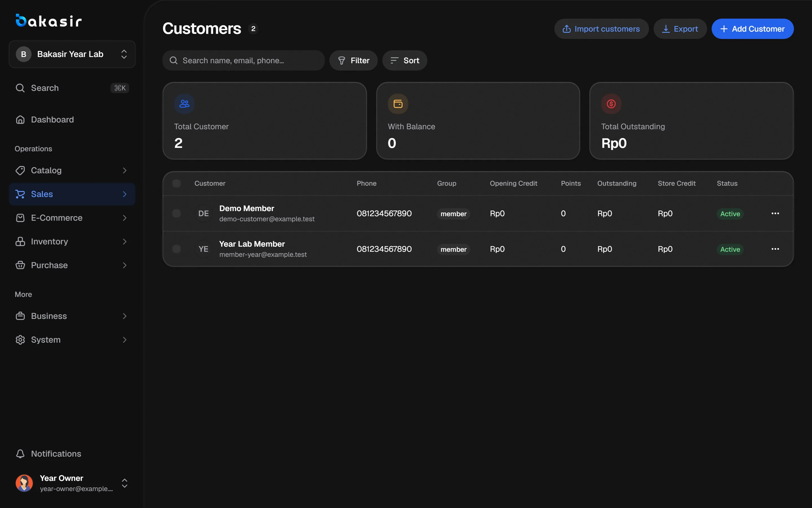Screen dimensions: 812x508
Task: Open the Bakasir Year Lab store switcher
Action: pyautogui.click(x=72, y=54)
